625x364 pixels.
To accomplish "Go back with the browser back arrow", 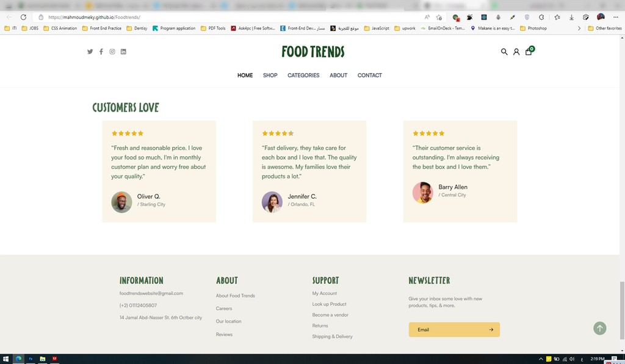I will click(9, 17).
